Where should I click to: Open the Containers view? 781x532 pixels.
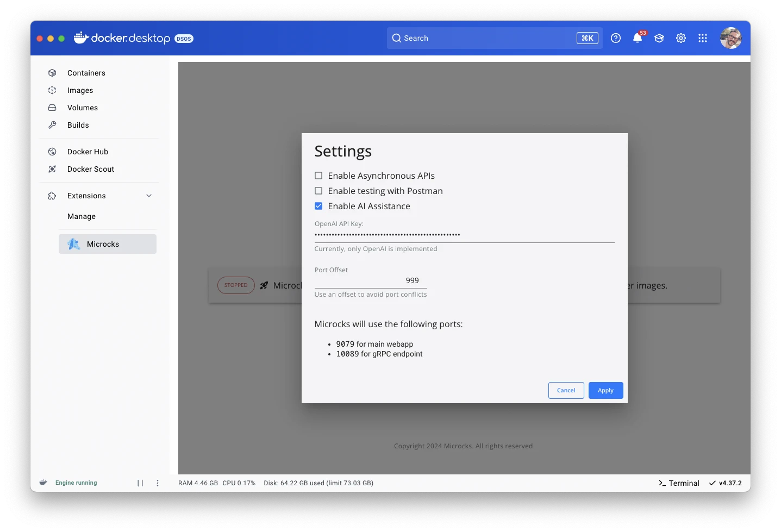(86, 73)
